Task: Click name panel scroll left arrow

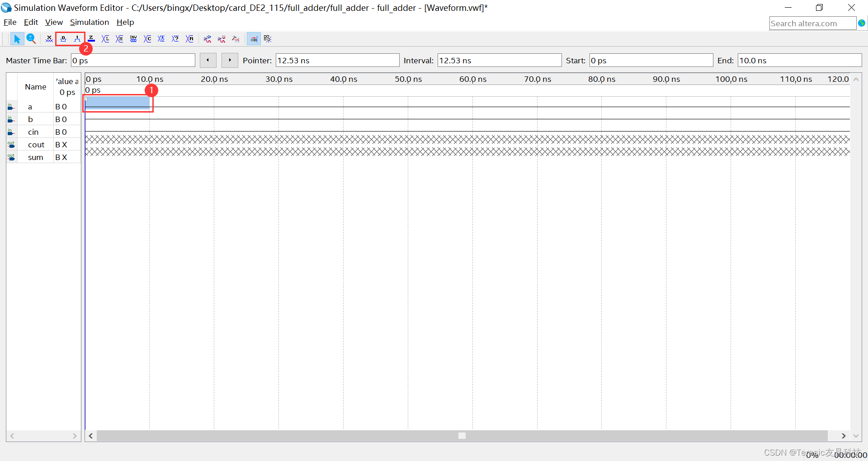Action: point(12,436)
